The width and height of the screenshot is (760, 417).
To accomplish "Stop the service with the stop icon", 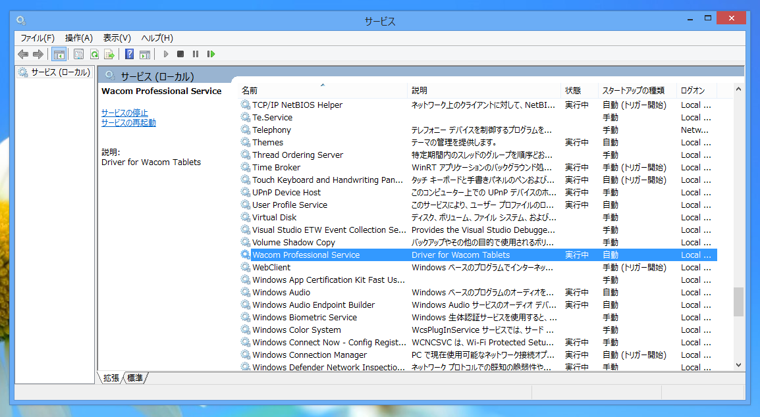I will pos(180,54).
